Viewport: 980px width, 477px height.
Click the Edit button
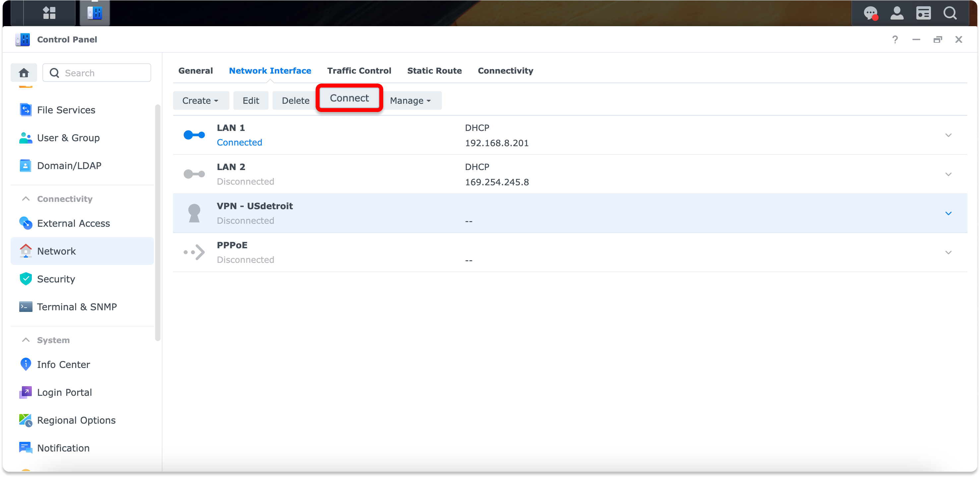coord(251,100)
